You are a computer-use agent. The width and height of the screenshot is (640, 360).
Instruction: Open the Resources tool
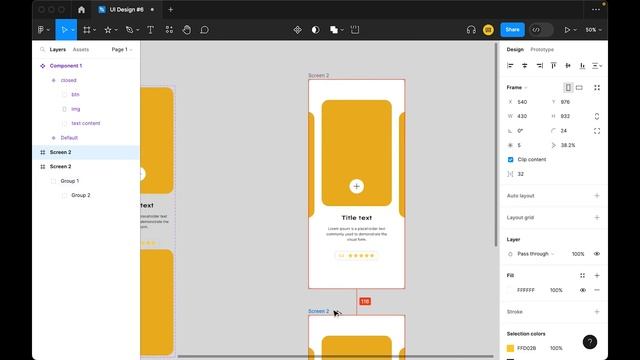point(169,30)
